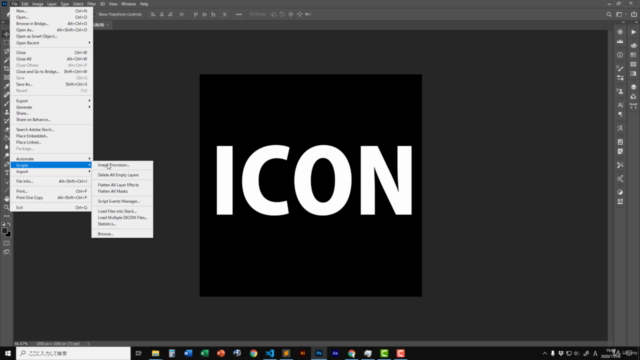Click the Windows Start button
The width and height of the screenshot is (640, 360).
(8, 353)
